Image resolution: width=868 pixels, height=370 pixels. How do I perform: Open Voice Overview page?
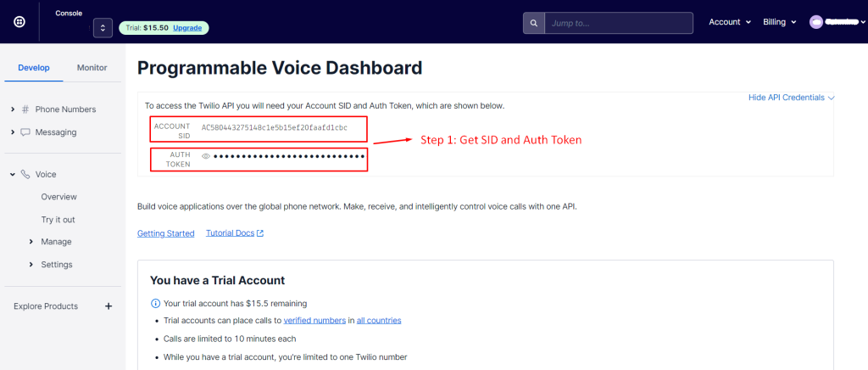click(58, 197)
